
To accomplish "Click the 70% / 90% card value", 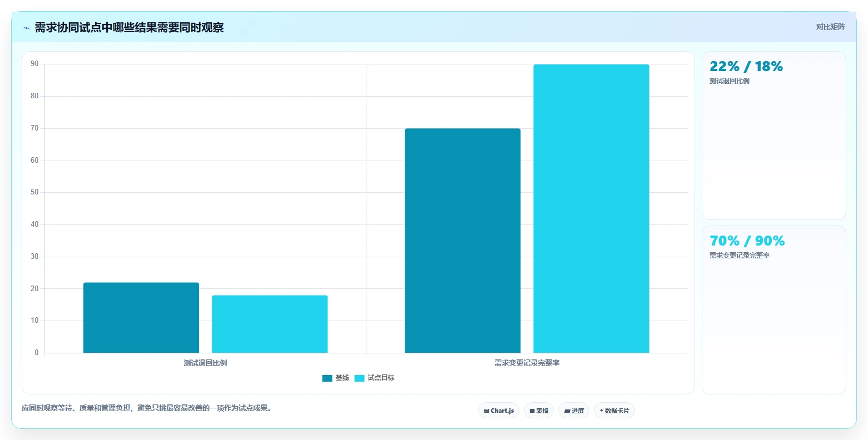I will (x=747, y=241).
